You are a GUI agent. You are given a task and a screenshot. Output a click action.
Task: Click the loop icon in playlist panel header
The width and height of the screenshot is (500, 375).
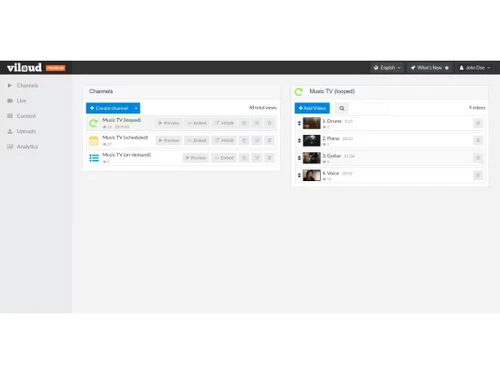coord(299,92)
